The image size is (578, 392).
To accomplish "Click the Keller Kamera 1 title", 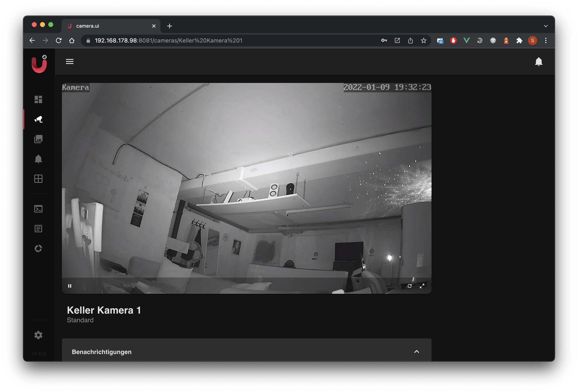I will [x=104, y=310].
